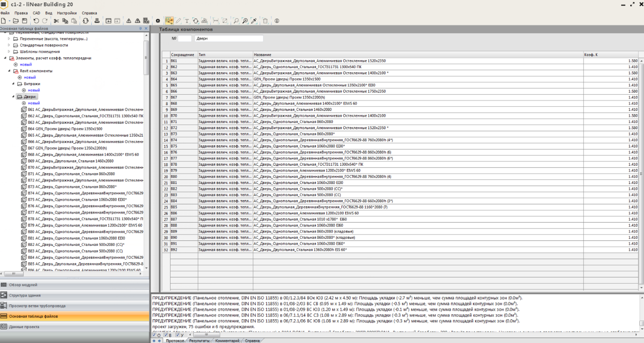Click the Двери name input field
The height and width of the screenshot is (343, 644).
(x=229, y=38)
